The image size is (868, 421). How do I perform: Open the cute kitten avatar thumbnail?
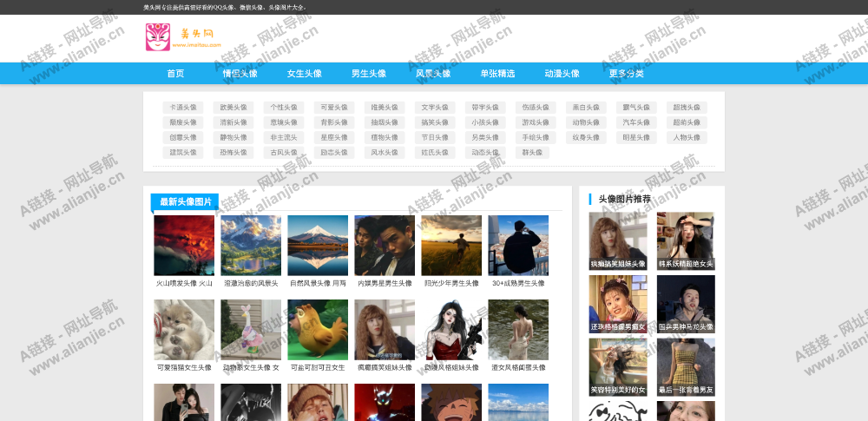(x=184, y=330)
